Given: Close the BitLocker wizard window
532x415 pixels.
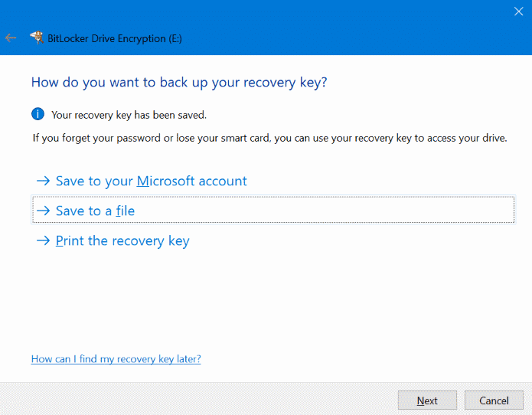Looking at the screenshot, I should click(518, 11).
